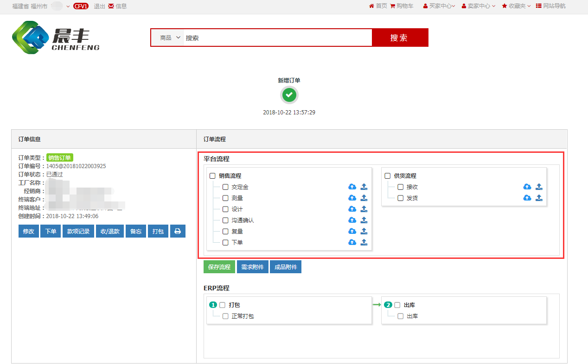Viewport: 588px width, 364px height.
Task: Expand the 买家中心 dropdown menu
Action: tap(439, 6)
